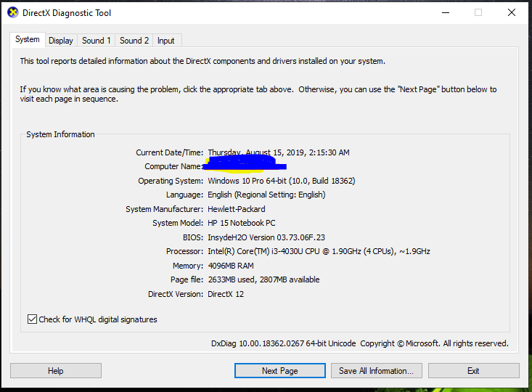Click the DirectX Version label
Screen dimensions: 532x392
[x=176, y=294]
